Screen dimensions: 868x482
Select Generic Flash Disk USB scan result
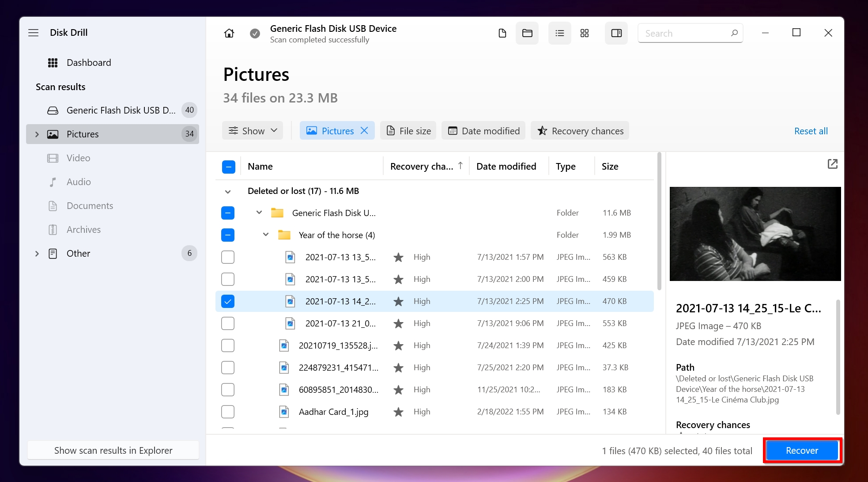pos(113,110)
